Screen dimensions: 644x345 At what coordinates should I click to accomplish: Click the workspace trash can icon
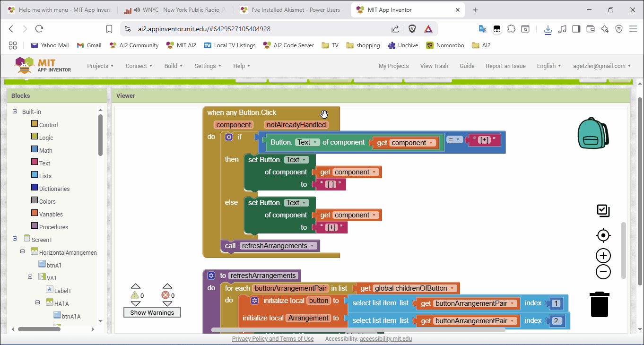pyautogui.click(x=600, y=304)
